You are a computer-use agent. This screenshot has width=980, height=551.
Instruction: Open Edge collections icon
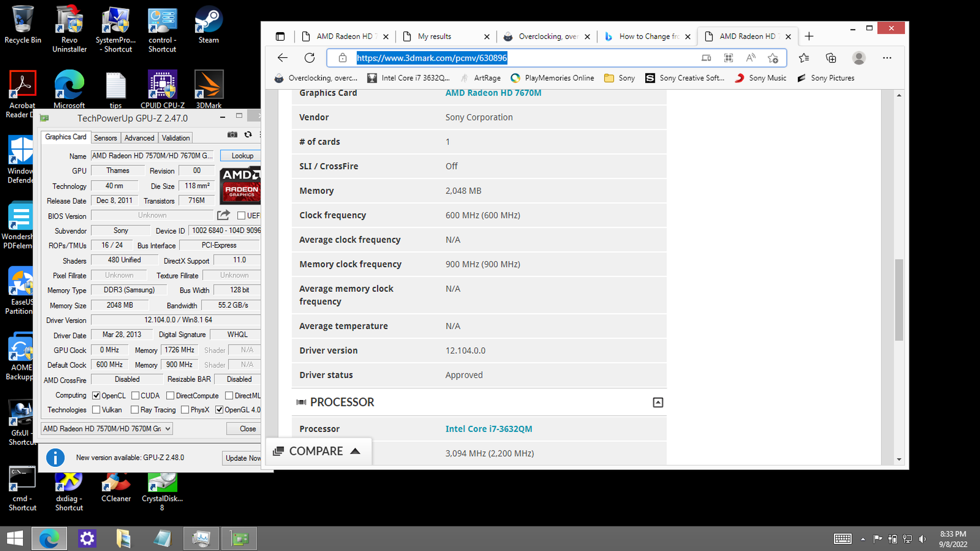pos(831,58)
